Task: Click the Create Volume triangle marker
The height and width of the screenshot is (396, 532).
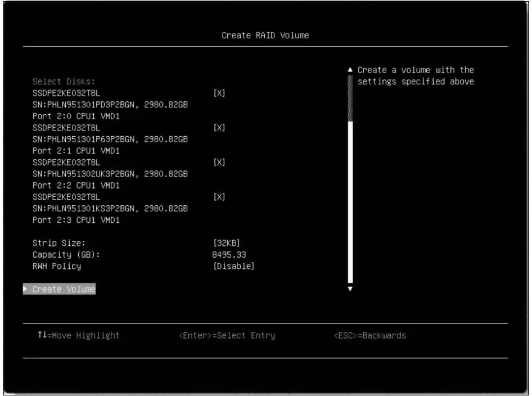Action: pos(26,290)
